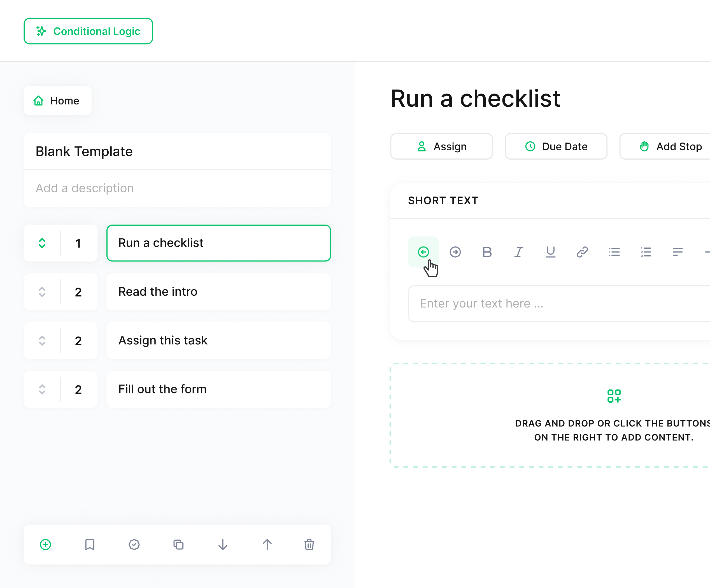Viewport: 710px width, 588px height.
Task: Open the Conditional Logic button
Action: (88, 31)
